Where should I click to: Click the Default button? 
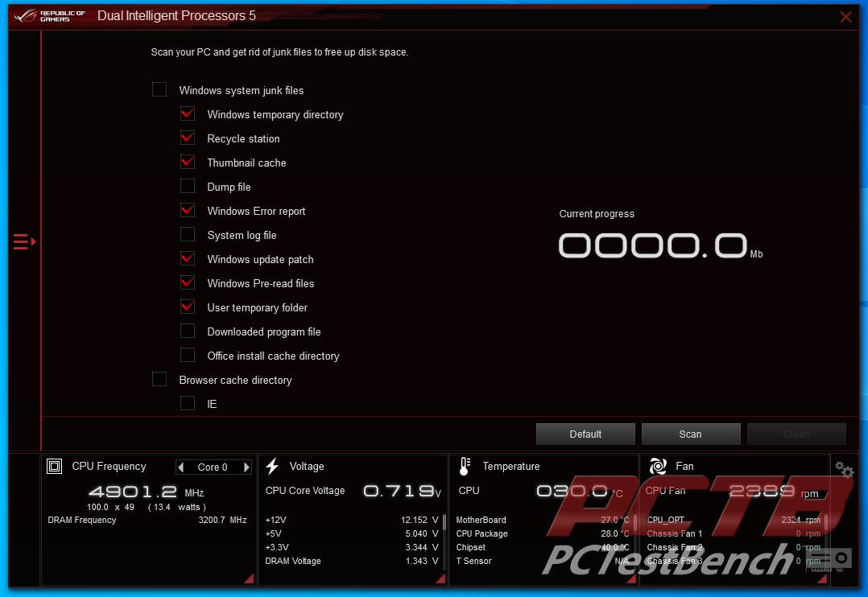585,434
